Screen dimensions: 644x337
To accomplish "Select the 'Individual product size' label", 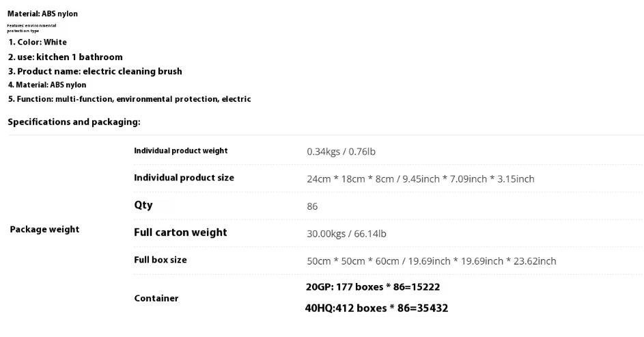I will [184, 178].
